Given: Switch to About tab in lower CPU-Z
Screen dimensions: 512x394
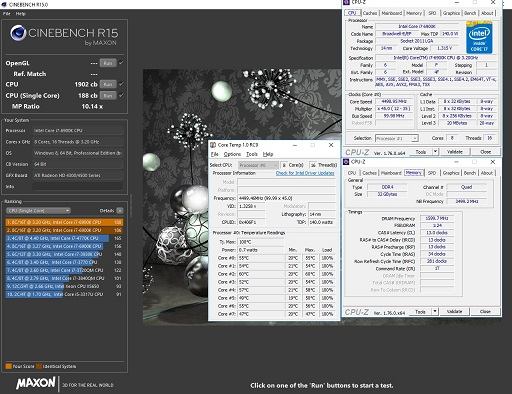Looking at the screenshot, I should coord(487,173).
